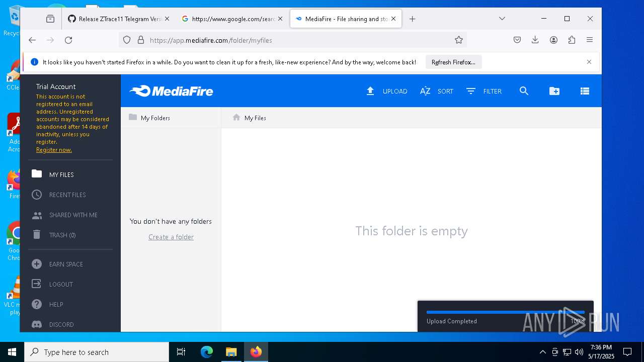The width and height of the screenshot is (644, 362).
Task: Open the Windows notification center
Action: click(627, 352)
